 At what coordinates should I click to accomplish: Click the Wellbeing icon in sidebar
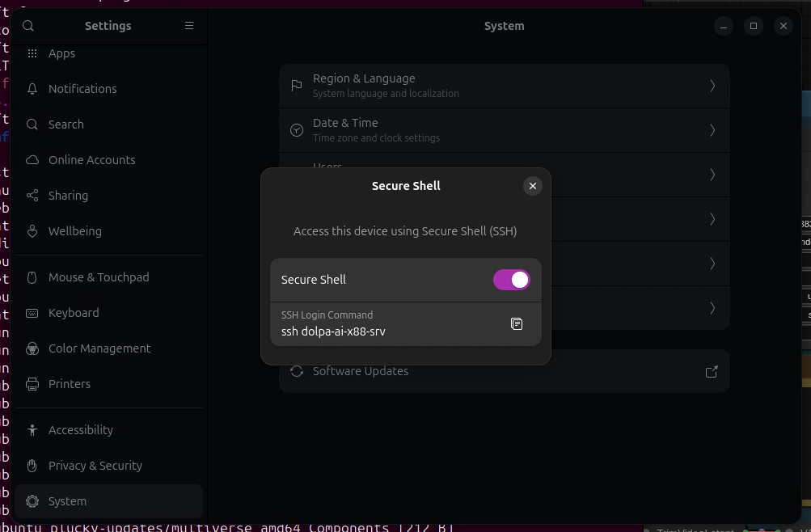pyautogui.click(x=32, y=231)
